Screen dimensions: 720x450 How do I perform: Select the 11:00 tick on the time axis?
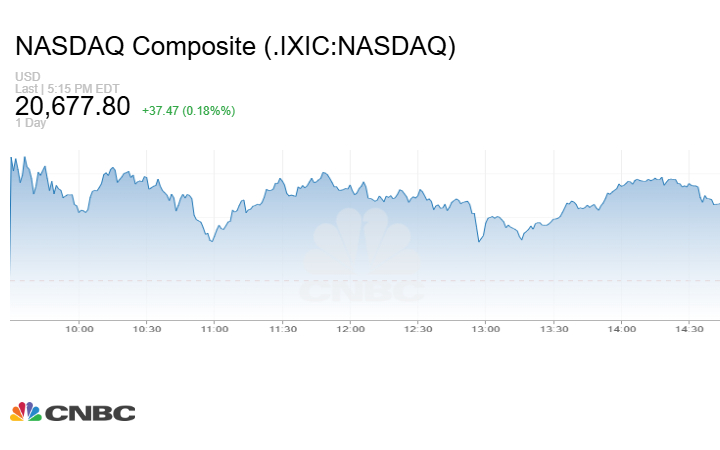(215, 329)
